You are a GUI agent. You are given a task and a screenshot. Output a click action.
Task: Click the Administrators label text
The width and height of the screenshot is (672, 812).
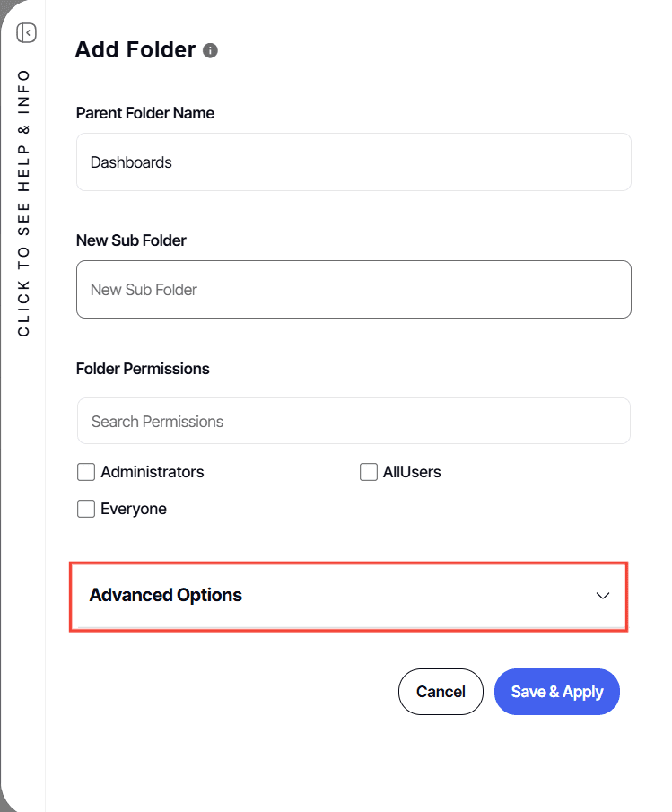(152, 472)
